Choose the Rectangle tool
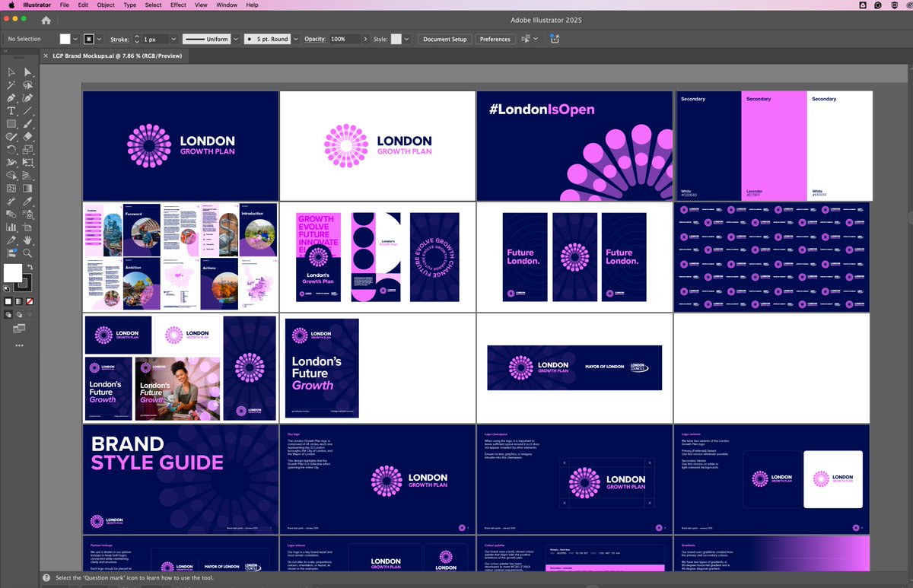Image resolution: width=913 pixels, height=588 pixels. pos(11,124)
